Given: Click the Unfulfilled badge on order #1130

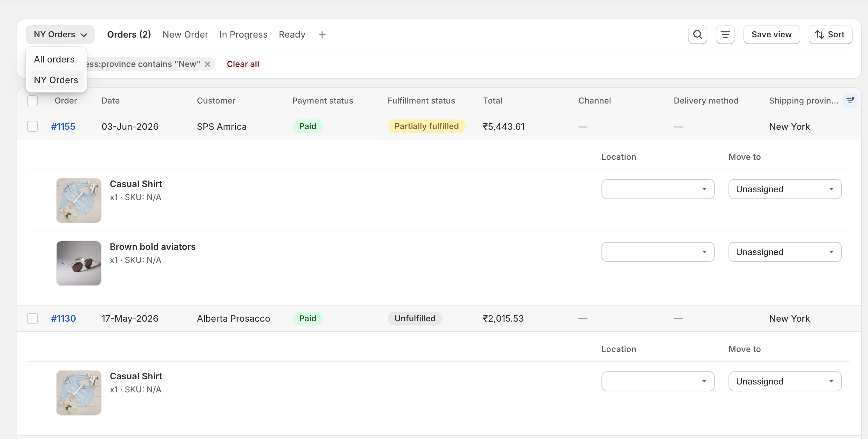Looking at the screenshot, I should (415, 319).
